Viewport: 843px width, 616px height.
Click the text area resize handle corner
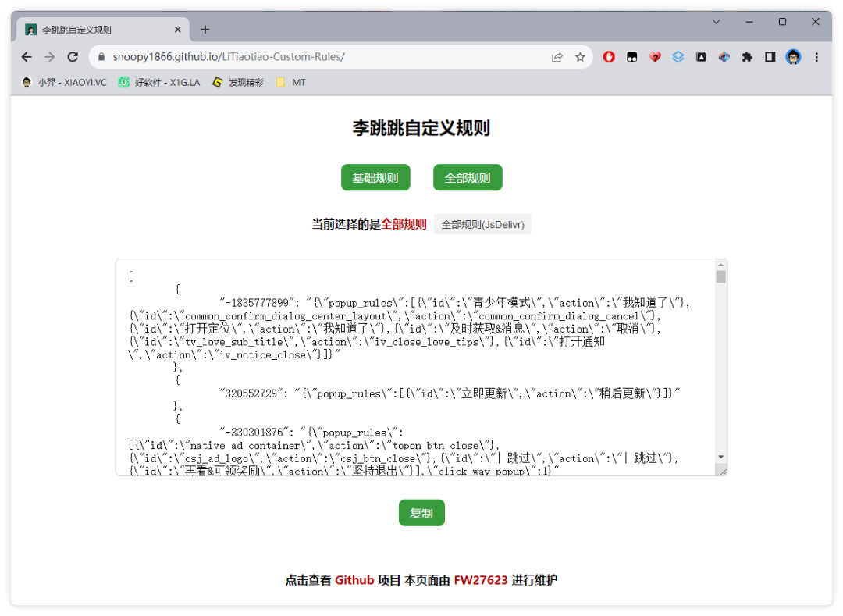pos(723,472)
